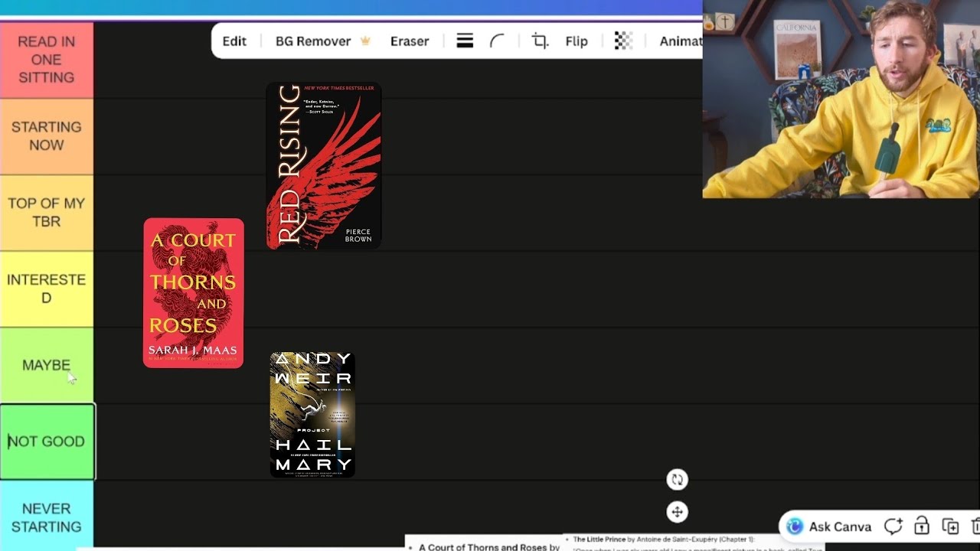980x551 pixels.
Task: Click the NOT GOOD tier text box
Action: (47, 442)
